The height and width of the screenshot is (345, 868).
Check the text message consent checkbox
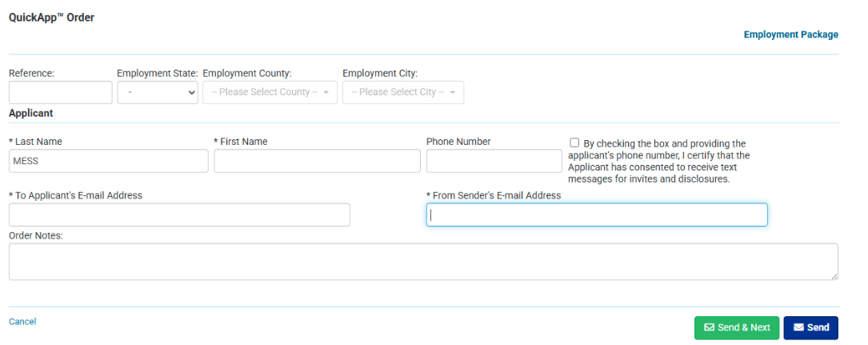pyautogui.click(x=574, y=142)
